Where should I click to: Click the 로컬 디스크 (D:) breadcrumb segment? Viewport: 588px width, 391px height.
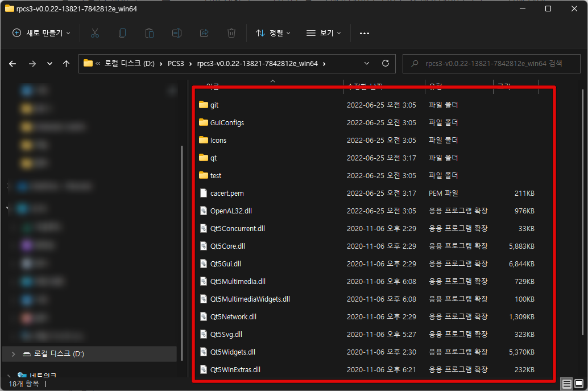click(130, 63)
